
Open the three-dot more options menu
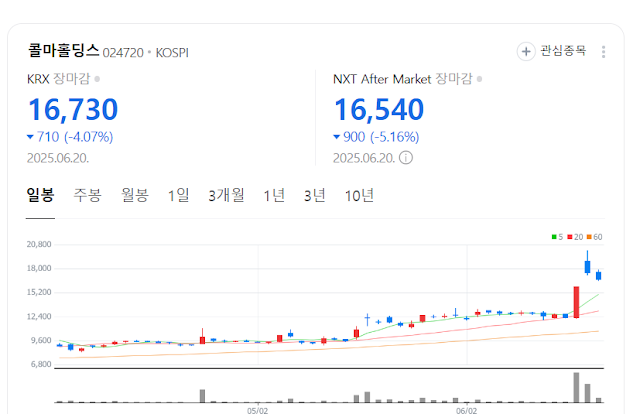pos(603,52)
